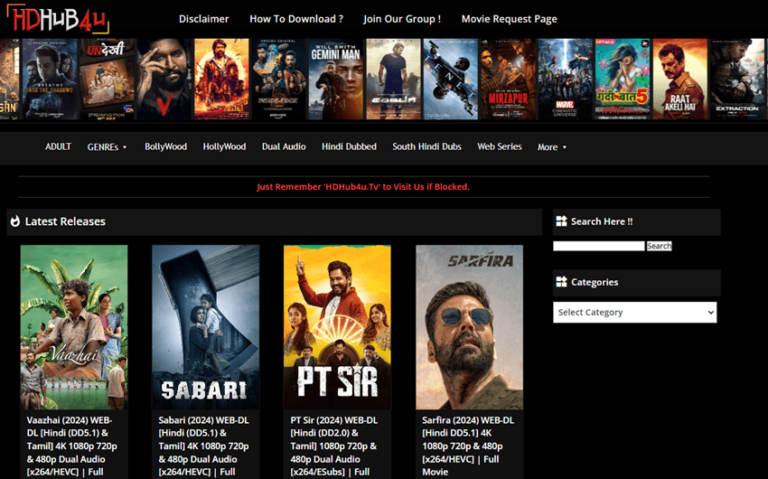
Task: Expand the More dropdown menu
Action: tap(552, 147)
